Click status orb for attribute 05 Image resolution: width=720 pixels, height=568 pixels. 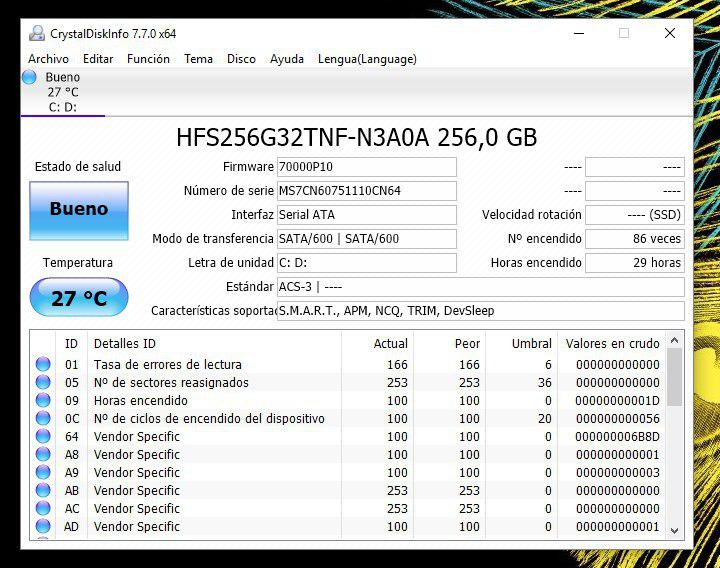[x=43, y=382]
